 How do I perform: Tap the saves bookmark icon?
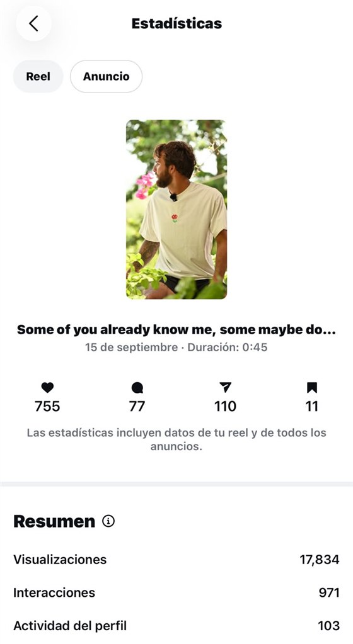pyautogui.click(x=312, y=387)
